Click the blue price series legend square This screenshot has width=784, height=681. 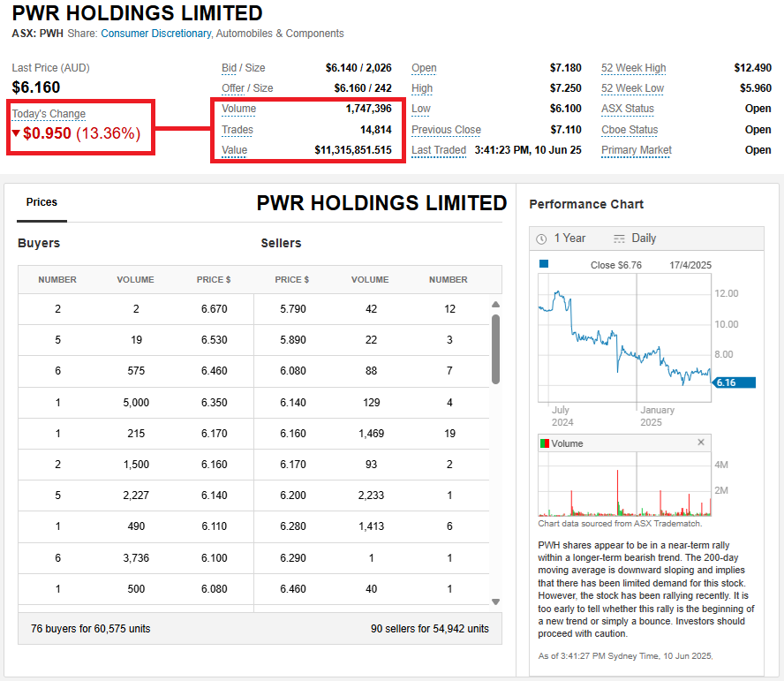click(544, 264)
